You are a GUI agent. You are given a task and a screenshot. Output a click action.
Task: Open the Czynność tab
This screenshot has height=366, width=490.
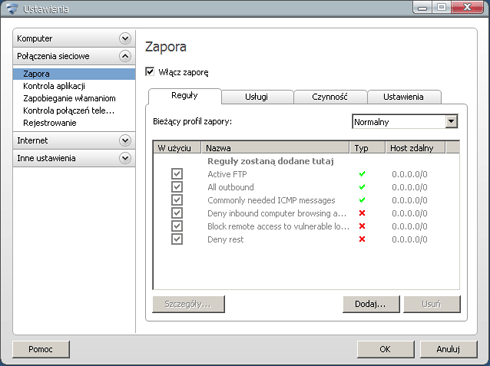coord(330,97)
